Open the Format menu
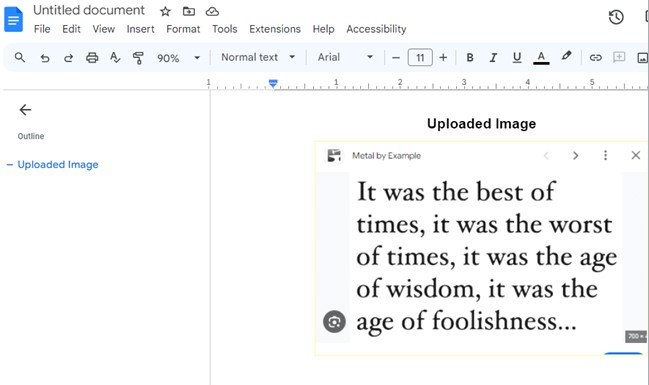 [x=183, y=29]
